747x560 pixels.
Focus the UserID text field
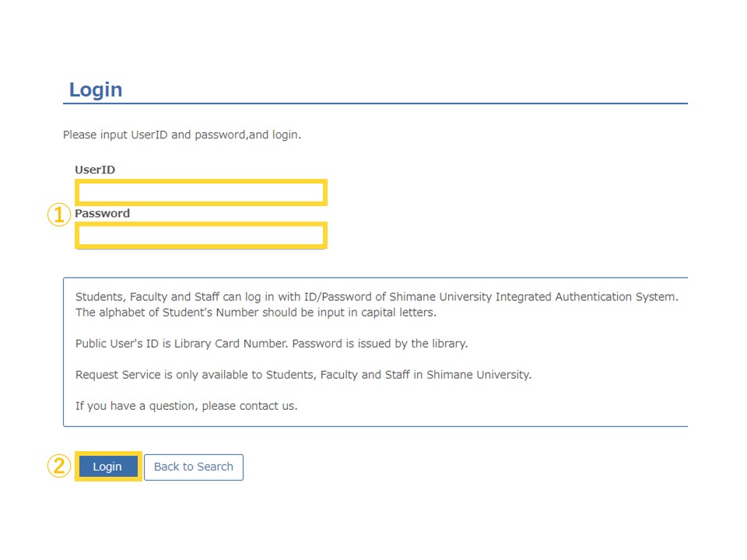click(201, 192)
